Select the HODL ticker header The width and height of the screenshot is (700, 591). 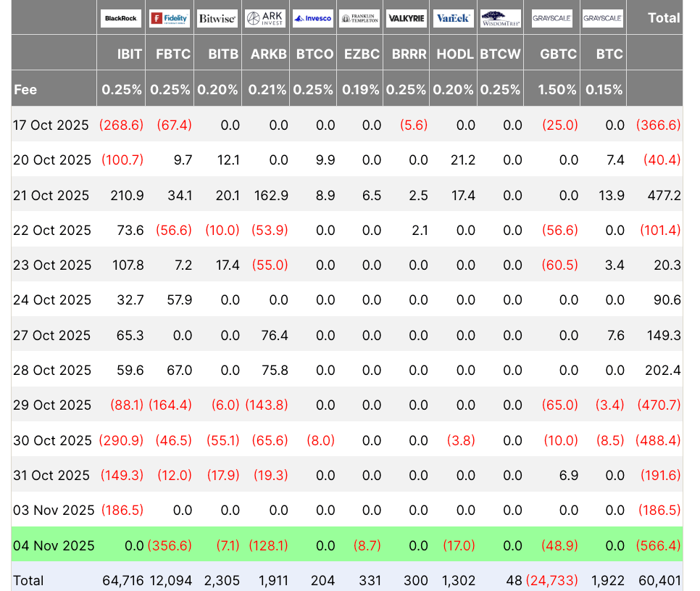point(455,54)
